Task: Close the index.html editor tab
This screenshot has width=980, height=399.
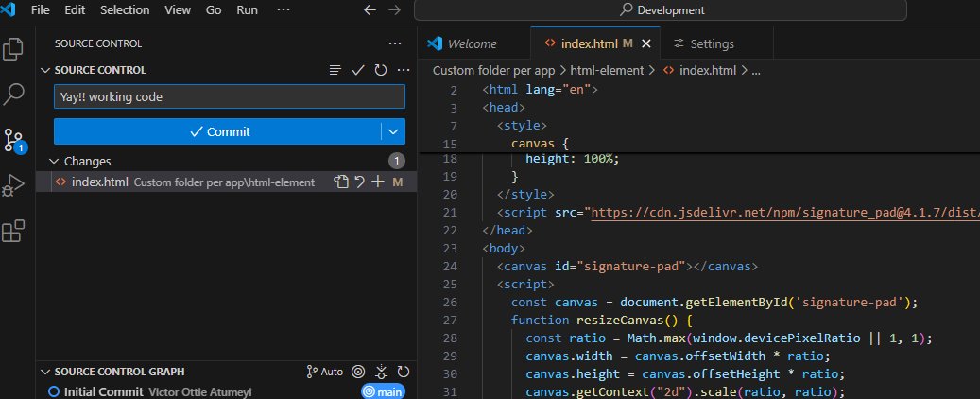Action: pos(646,43)
